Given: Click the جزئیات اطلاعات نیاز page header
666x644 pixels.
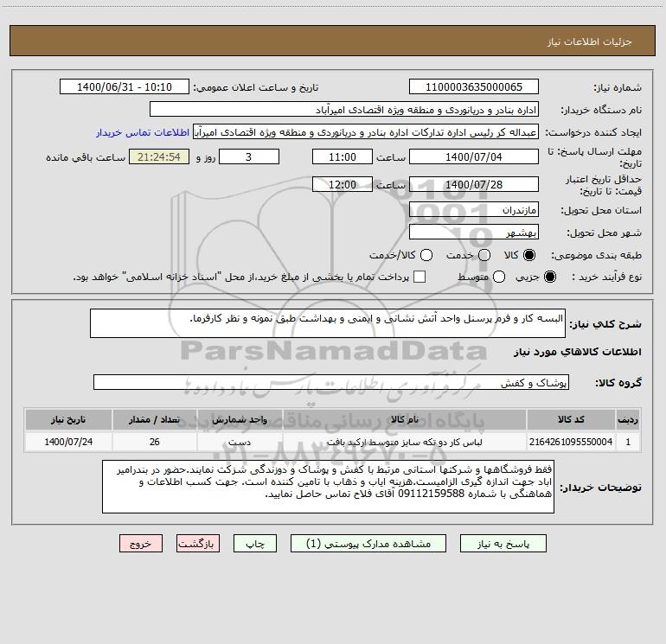Looking at the screenshot, I should [590, 41].
